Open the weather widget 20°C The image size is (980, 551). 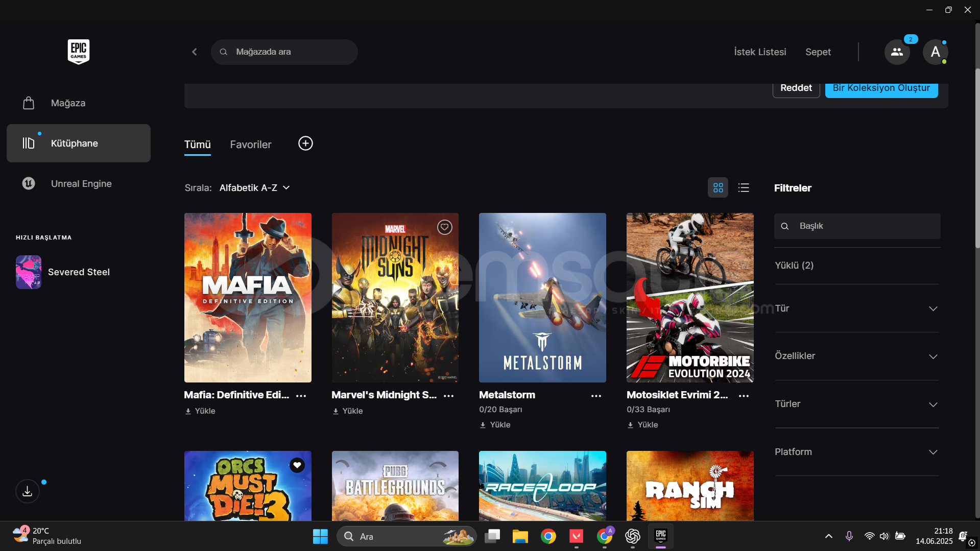[47, 536]
